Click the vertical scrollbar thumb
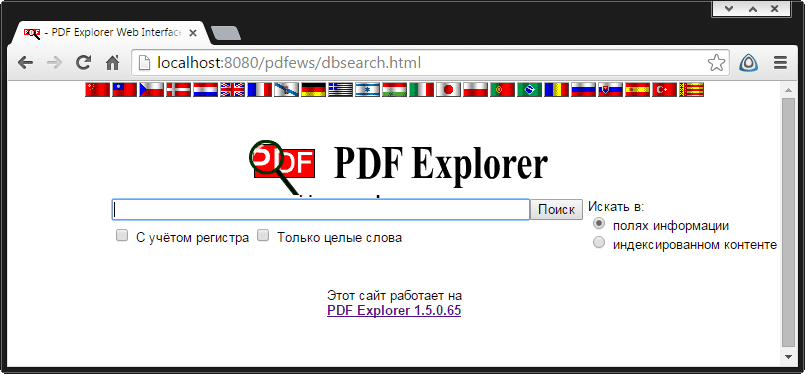Image resolution: width=805 pixels, height=374 pixels. 788,222
